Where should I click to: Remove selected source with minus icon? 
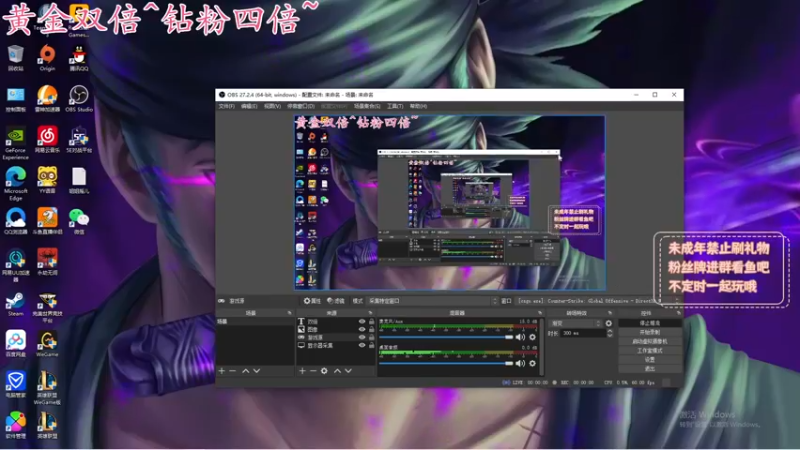coord(313,371)
